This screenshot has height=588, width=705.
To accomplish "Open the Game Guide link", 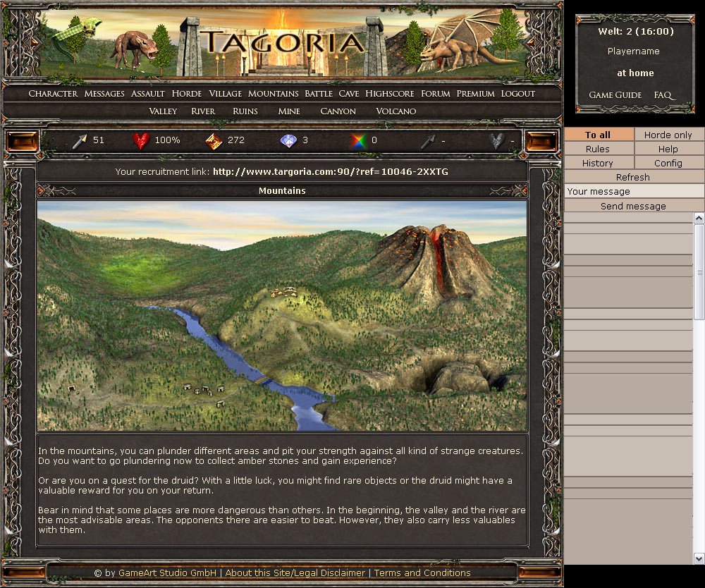I will 615,95.
